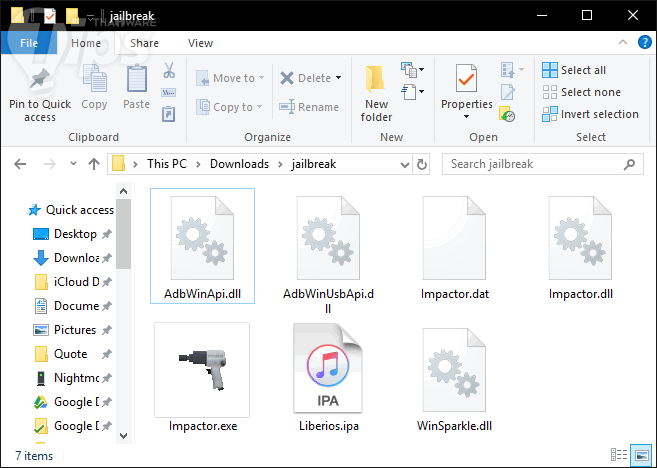
Task: Click title bar New folder icon
Action: click(72, 16)
